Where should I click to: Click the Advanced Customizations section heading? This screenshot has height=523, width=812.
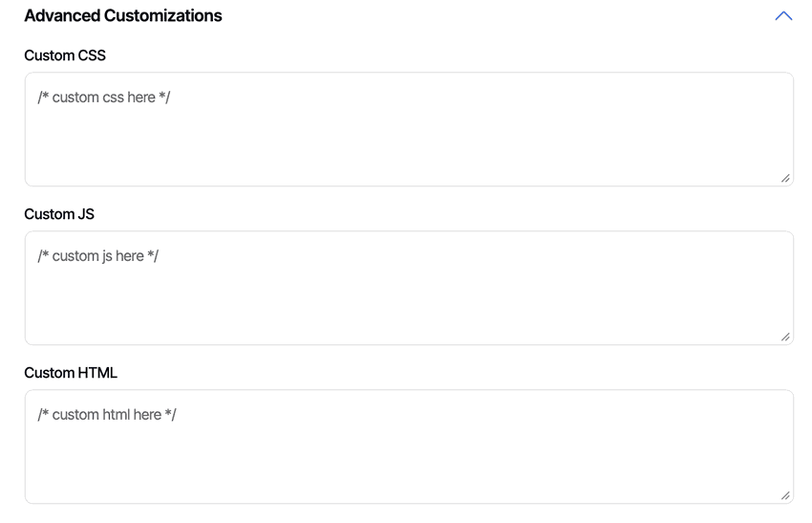123,16
